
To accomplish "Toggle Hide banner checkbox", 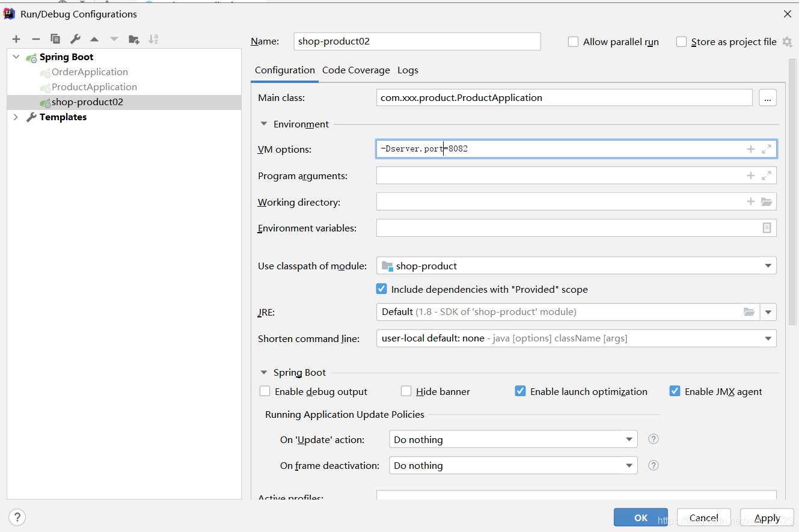I will pyautogui.click(x=406, y=391).
